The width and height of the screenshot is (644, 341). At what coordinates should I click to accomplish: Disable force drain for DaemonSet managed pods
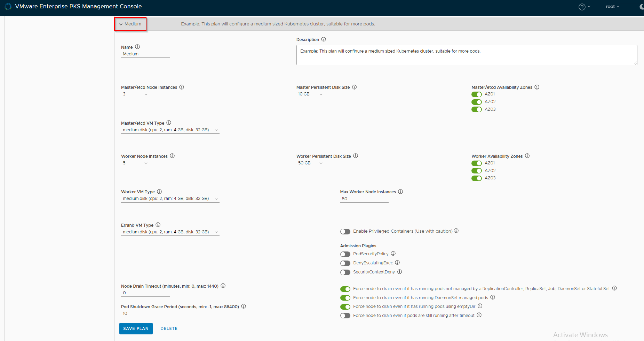345,298
